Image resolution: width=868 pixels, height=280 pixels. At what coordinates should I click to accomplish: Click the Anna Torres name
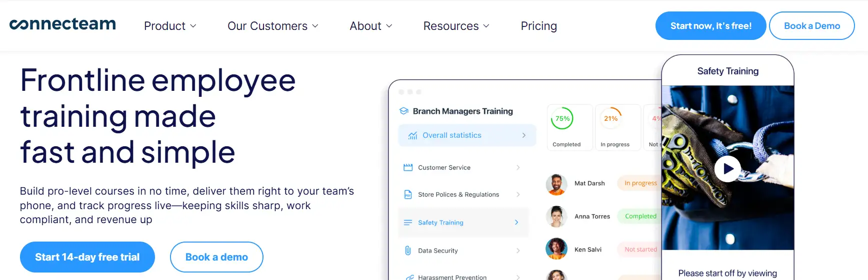[x=592, y=216]
